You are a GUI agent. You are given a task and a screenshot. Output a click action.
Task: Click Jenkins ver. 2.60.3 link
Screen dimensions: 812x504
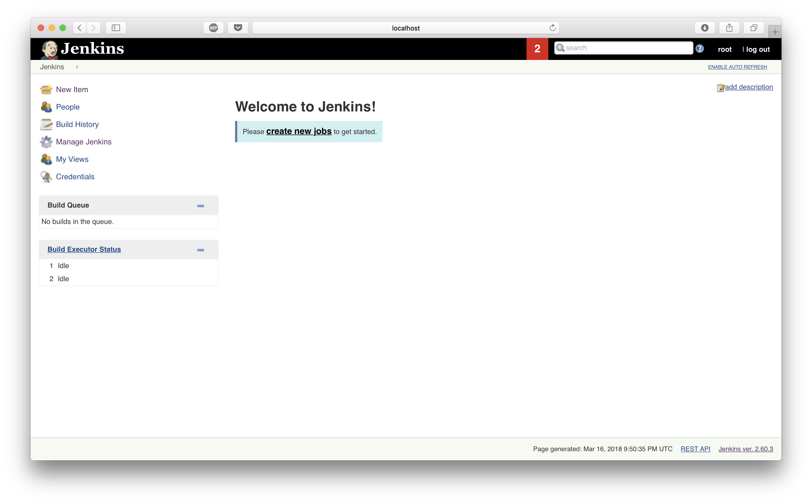click(746, 449)
